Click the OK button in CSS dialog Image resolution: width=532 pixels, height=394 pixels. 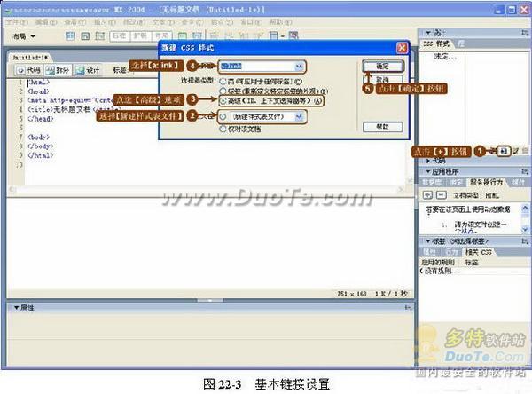tap(382, 67)
